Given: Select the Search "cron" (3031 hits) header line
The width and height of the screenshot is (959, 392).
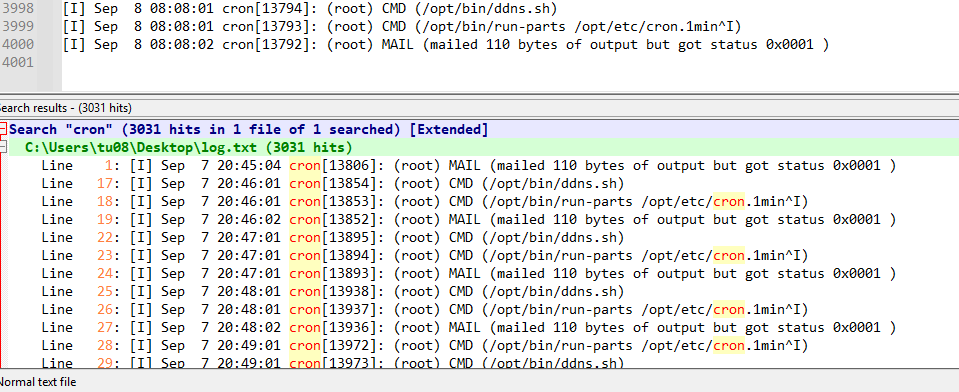Looking at the screenshot, I should 249,130.
